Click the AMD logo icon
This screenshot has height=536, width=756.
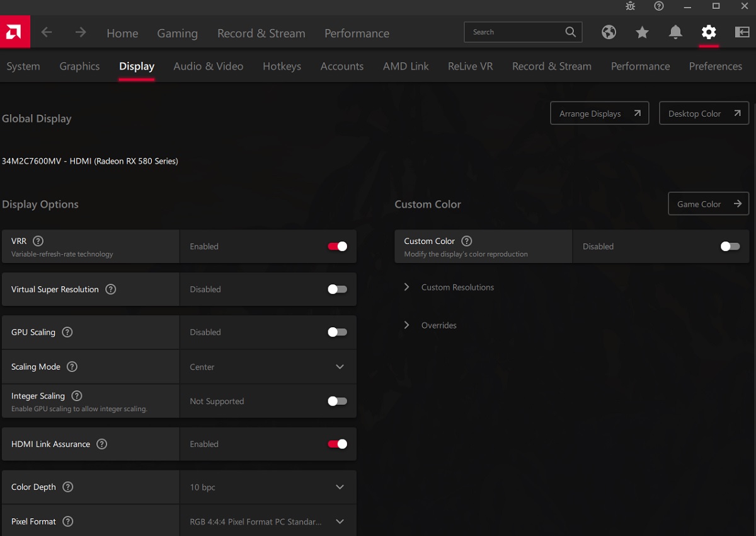pos(15,32)
